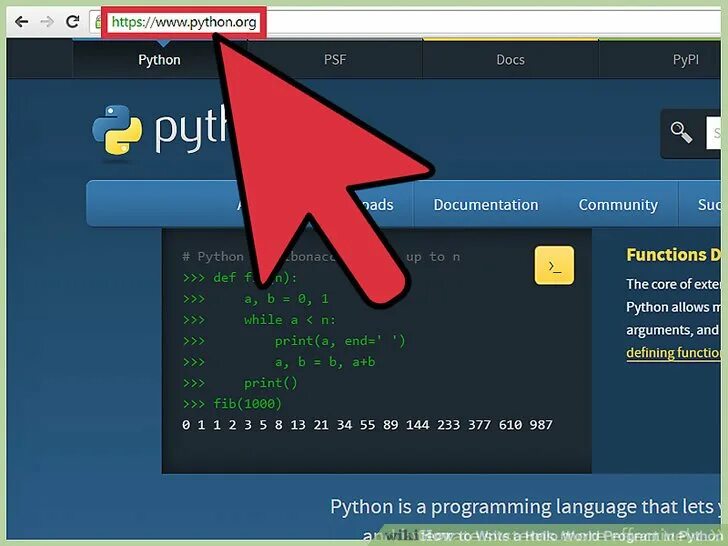
Task: Click the browser back arrow
Action: (21, 21)
